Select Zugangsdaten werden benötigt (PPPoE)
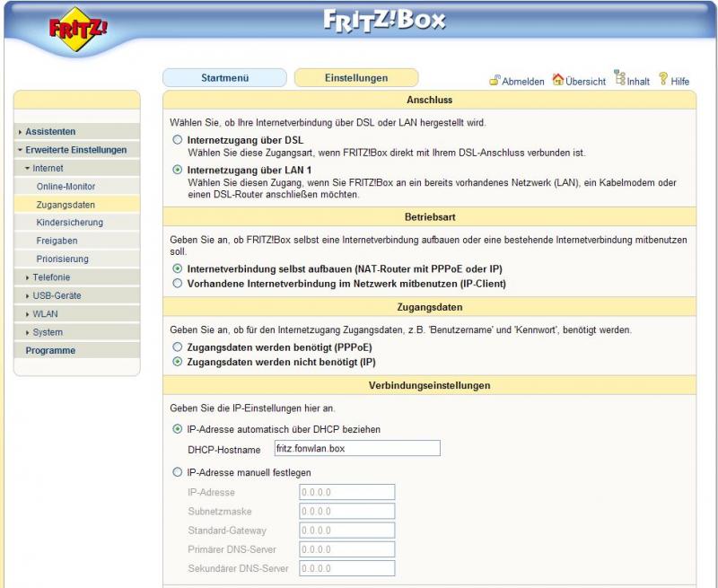The image size is (718, 588). 177,347
